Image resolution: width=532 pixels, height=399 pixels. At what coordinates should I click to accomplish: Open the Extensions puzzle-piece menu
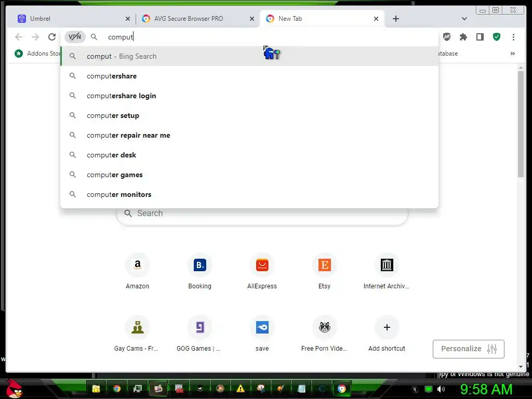[x=463, y=37]
